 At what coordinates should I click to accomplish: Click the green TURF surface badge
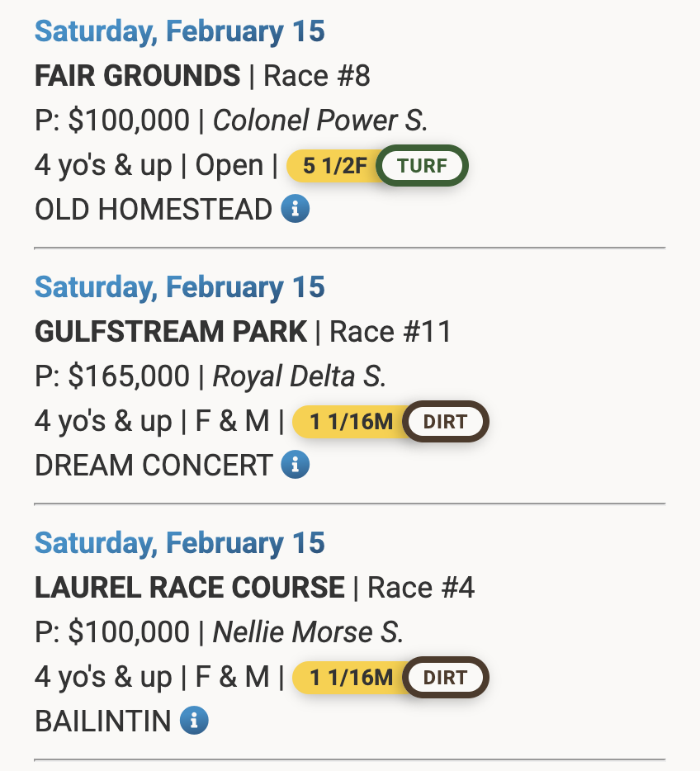tap(422, 166)
